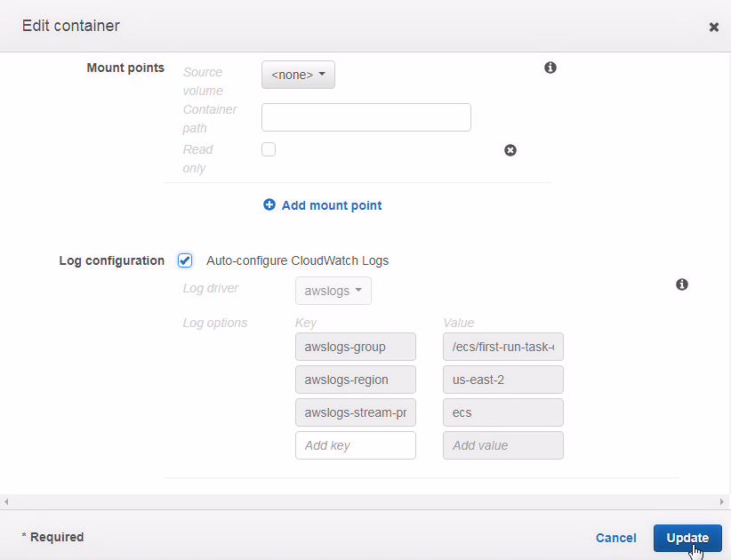
Task: Uncheck Auto-configure CloudWatch Logs
Action: tap(185, 260)
